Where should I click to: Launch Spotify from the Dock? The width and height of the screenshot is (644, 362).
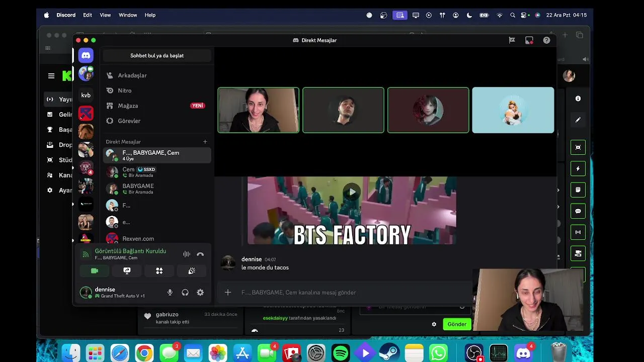341,353
